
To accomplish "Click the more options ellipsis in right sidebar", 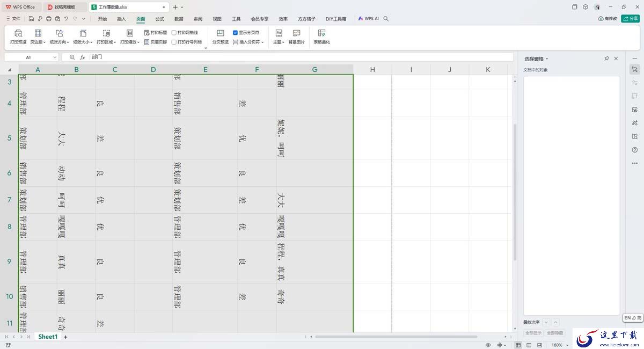I will click(634, 163).
